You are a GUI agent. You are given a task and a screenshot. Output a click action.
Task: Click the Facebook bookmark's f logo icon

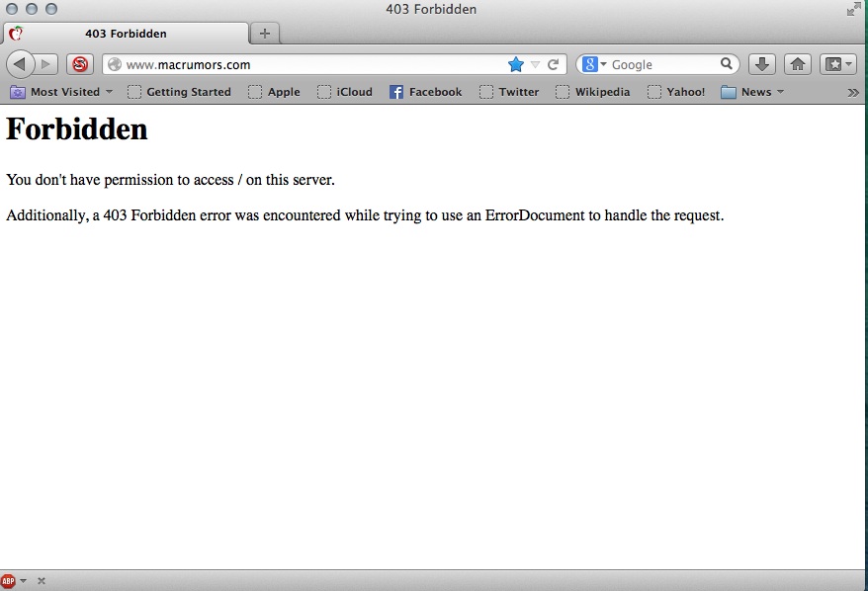coord(396,92)
